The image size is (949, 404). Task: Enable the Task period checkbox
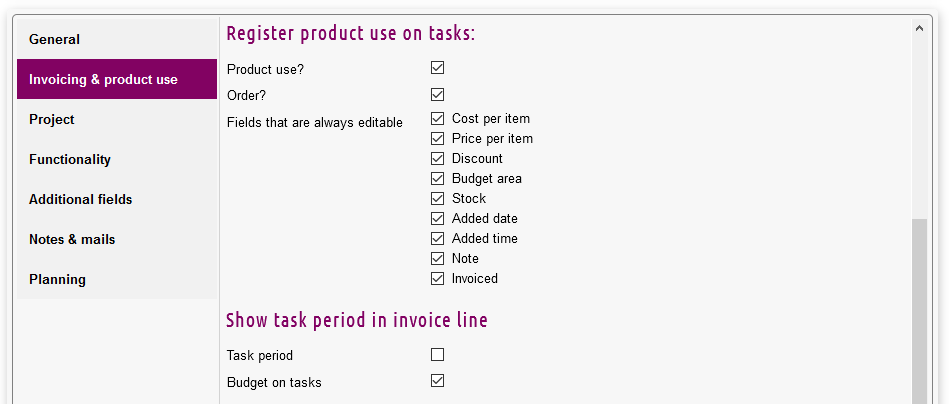tap(437, 354)
